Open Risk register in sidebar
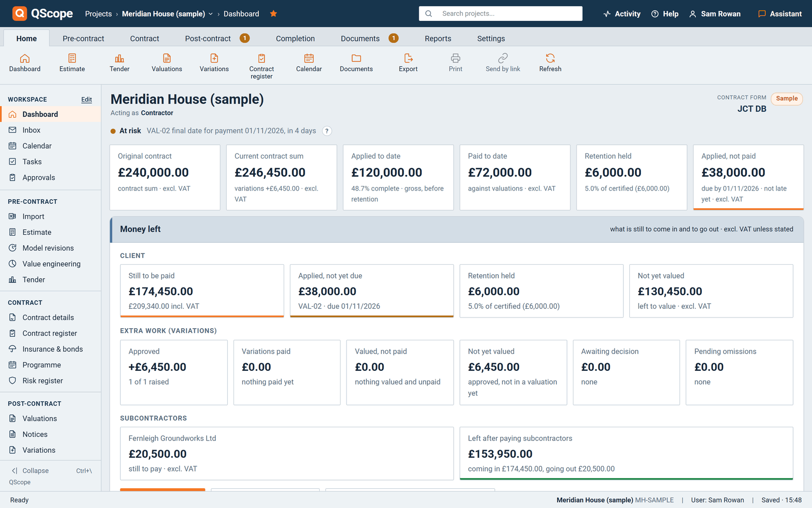812x508 pixels. pos(51,380)
